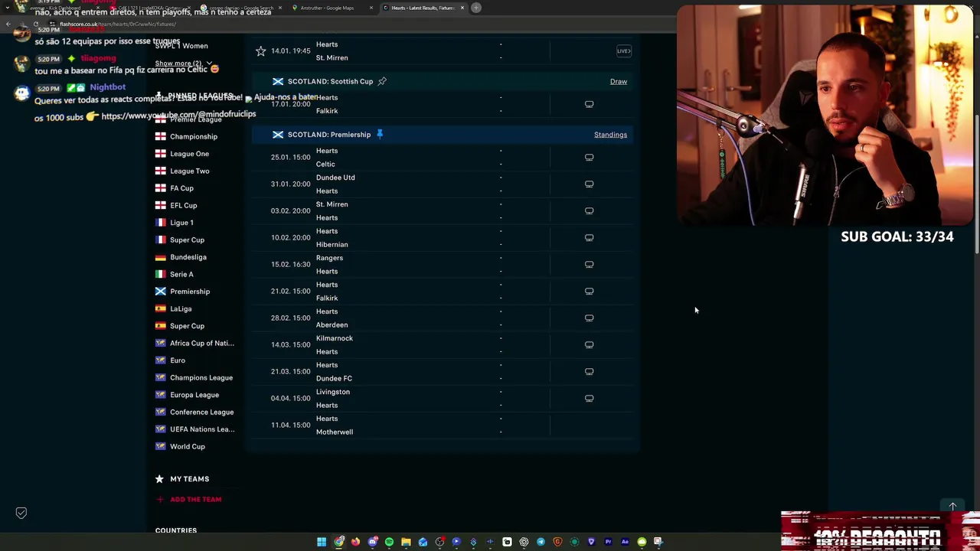The height and width of the screenshot is (551, 980).
Task: Open Africa Cup of Nations pinned league
Action: [x=202, y=344]
